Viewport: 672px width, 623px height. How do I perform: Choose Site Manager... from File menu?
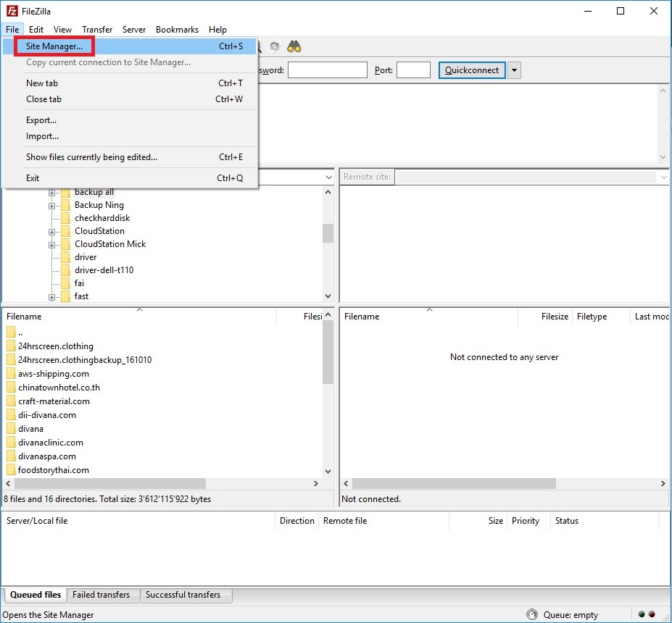click(x=130, y=46)
